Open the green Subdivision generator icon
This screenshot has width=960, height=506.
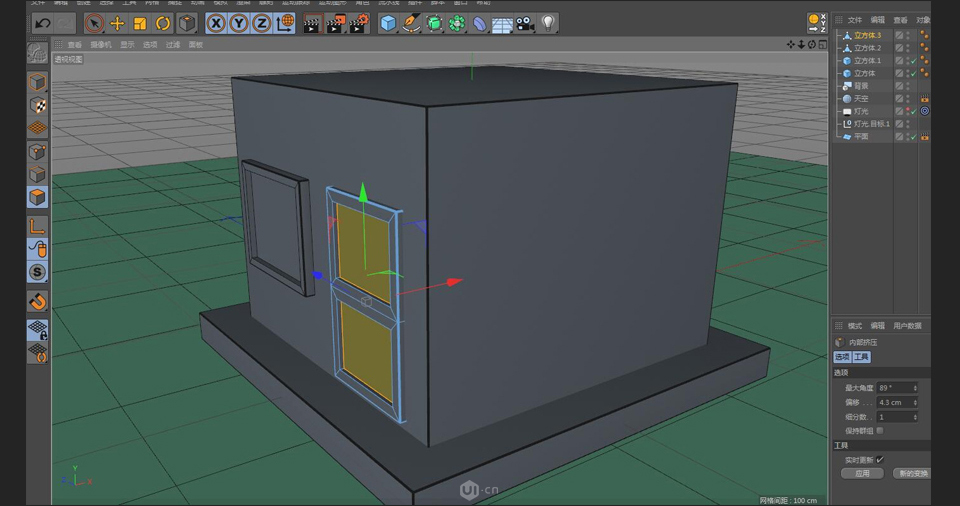434,24
